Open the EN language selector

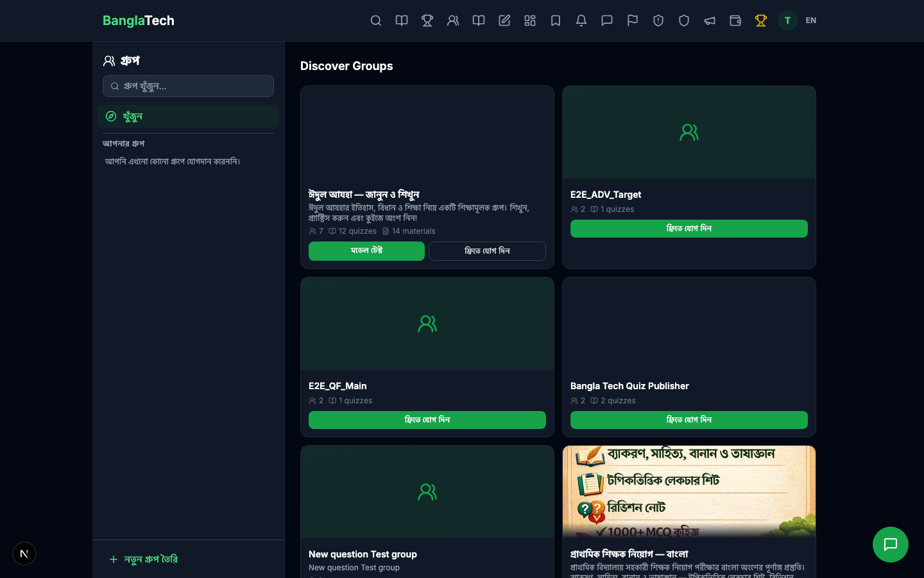point(810,21)
